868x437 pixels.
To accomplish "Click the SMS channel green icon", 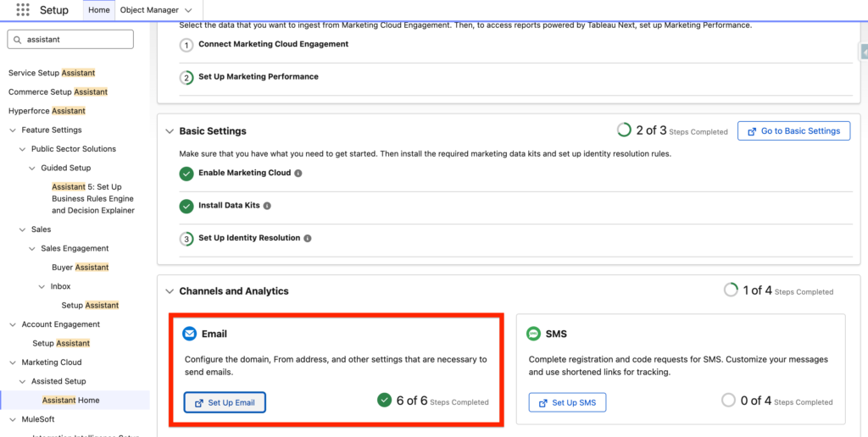I will (x=533, y=335).
